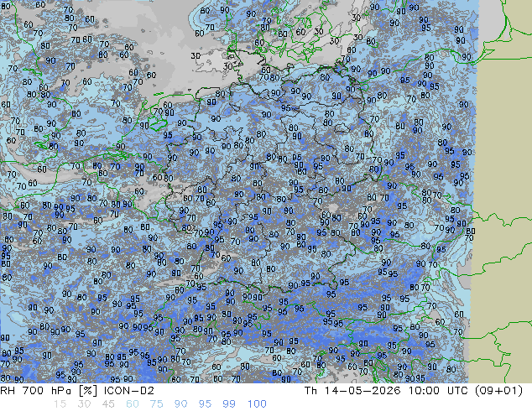Click the 'ICON-D2' model label

(129, 391)
